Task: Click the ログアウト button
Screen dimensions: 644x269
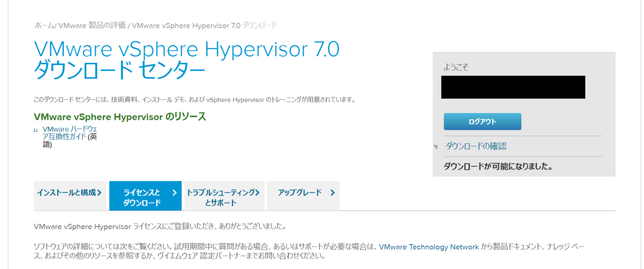Action: 482,121
